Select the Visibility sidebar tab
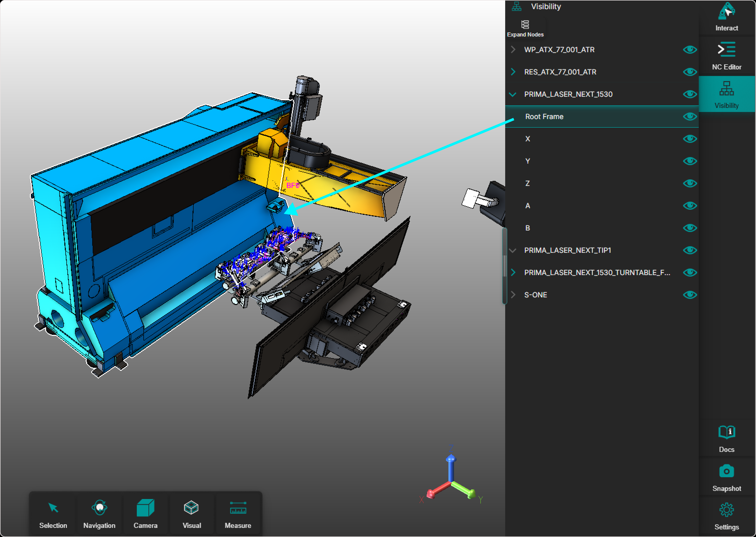Image resolution: width=756 pixels, height=537 pixels. 727,94
